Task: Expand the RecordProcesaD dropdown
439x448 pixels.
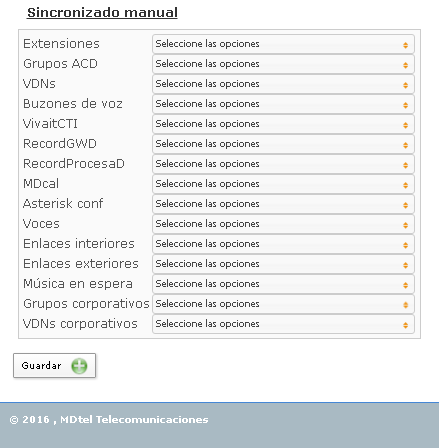Action: click(x=283, y=164)
